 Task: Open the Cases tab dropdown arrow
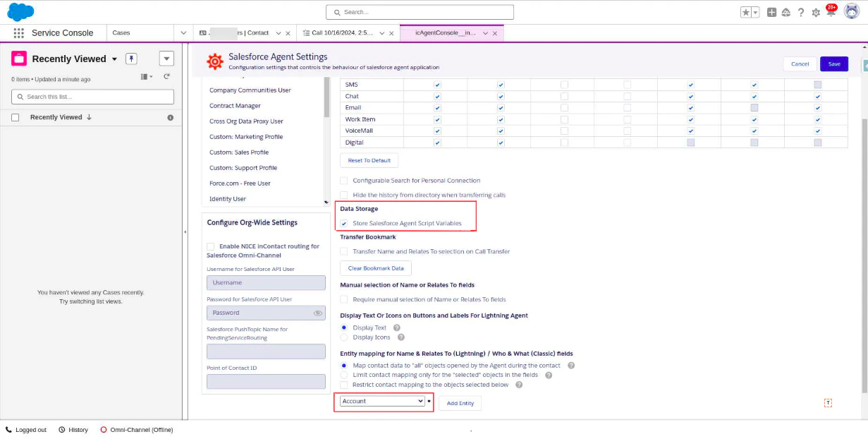click(183, 32)
